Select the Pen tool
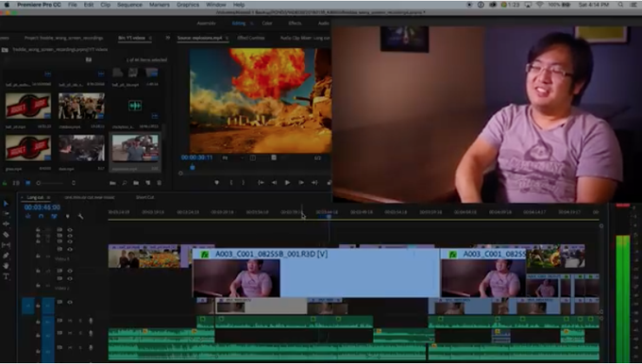The width and height of the screenshot is (642, 364). [6, 256]
